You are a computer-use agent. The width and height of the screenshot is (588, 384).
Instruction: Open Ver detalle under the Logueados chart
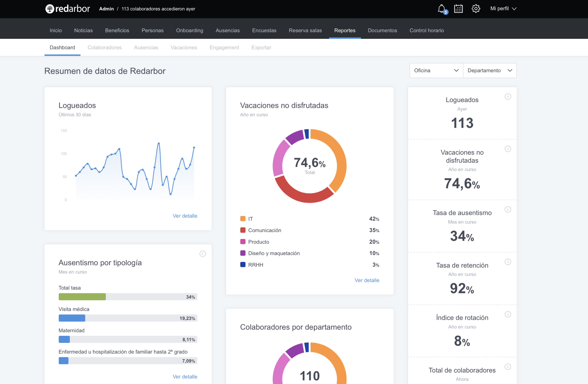click(185, 216)
